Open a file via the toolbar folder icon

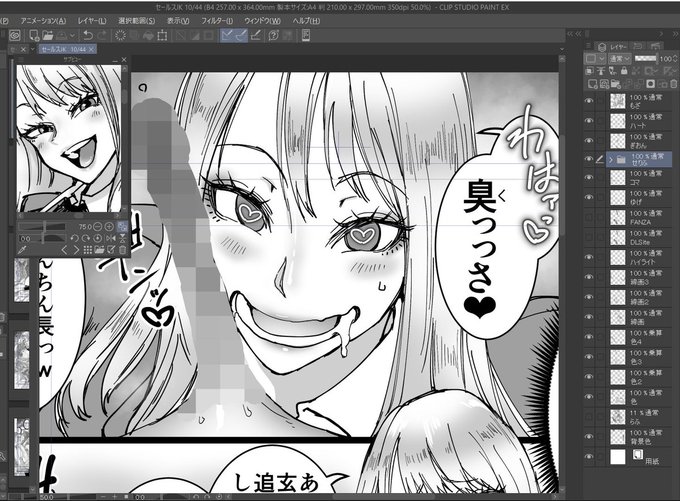click(48, 36)
